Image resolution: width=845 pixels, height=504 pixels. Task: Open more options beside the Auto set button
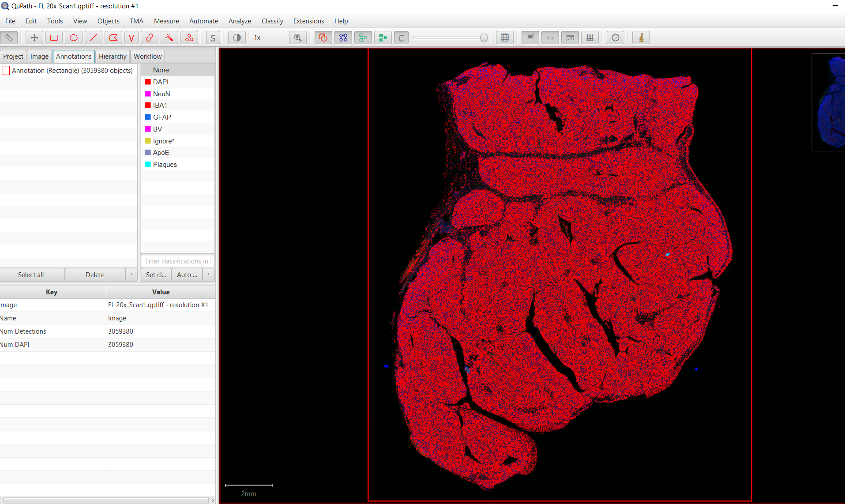coord(209,275)
